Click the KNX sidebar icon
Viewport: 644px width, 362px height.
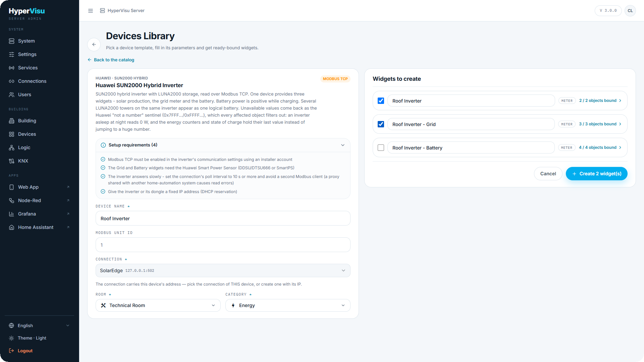click(11, 161)
